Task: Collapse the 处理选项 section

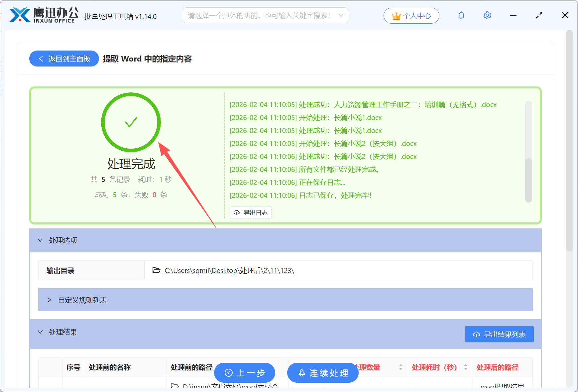Action: (x=40, y=240)
